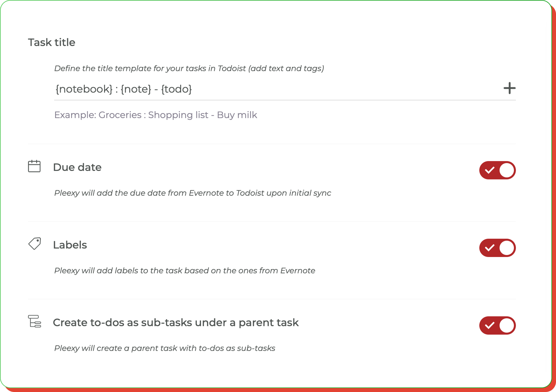556x392 pixels.
Task: Toggle off creating to-dos as sub-tasks
Action: 497,325
